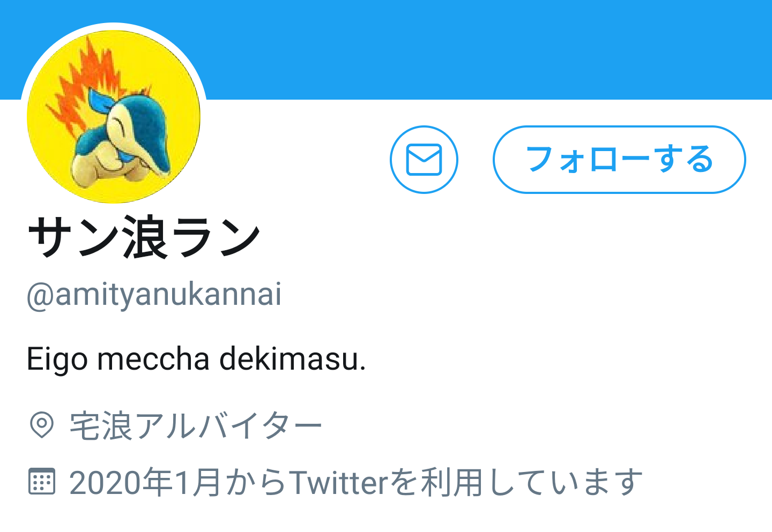Screen dimensions: 772x532
Task: Select the display name サン浪ラン
Action: pyautogui.click(x=144, y=237)
